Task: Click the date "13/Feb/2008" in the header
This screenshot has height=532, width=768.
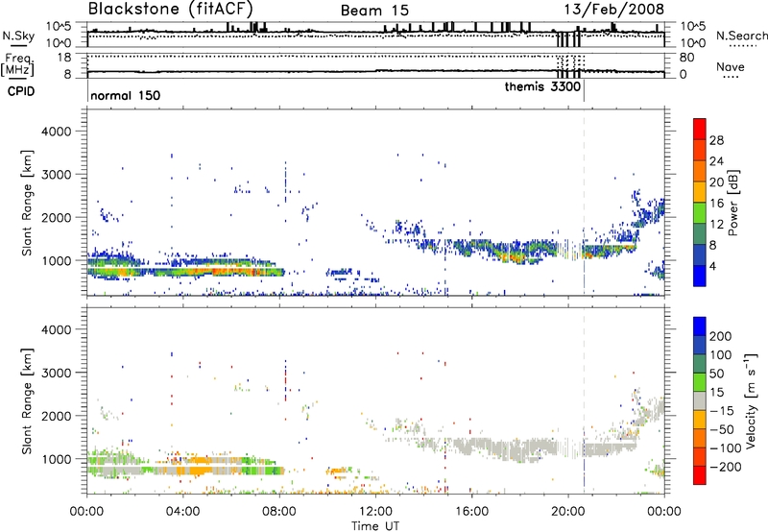Action: [613, 10]
